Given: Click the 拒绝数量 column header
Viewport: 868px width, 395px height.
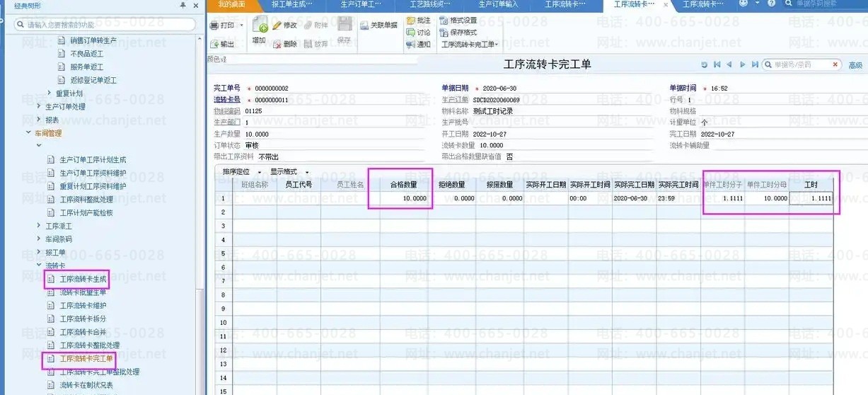Looking at the screenshot, I should click(x=452, y=185).
